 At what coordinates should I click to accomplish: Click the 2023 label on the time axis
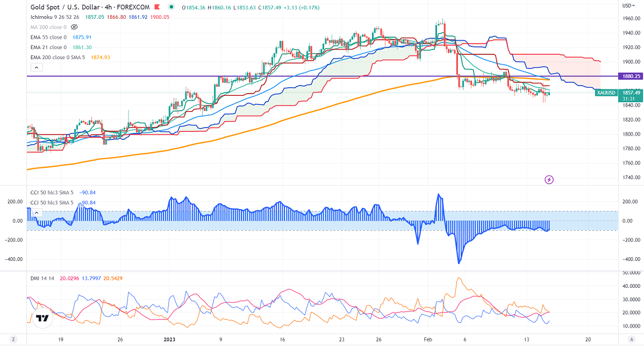(x=169, y=339)
